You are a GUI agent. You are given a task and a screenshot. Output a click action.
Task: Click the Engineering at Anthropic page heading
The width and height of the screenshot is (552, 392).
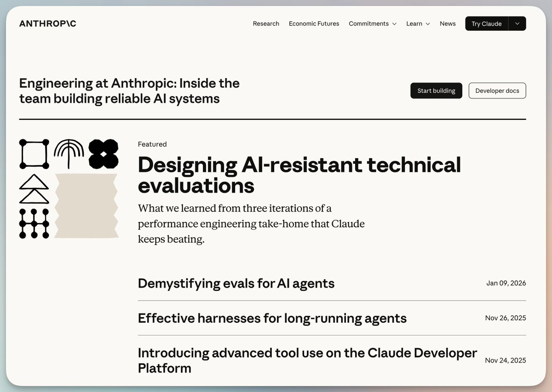click(x=129, y=91)
